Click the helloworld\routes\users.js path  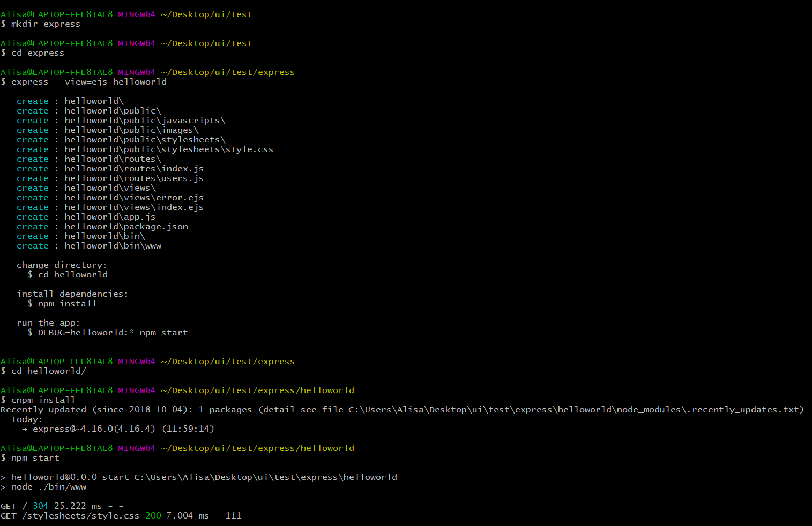tap(134, 178)
